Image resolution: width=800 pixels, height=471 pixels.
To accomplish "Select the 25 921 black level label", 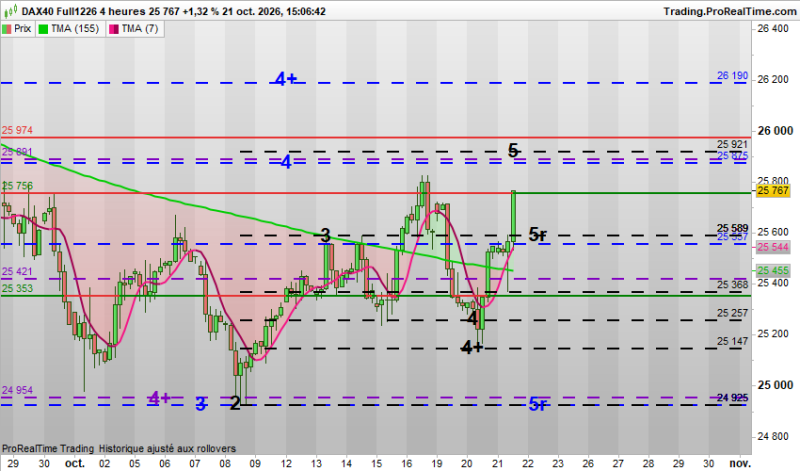I will [732, 144].
